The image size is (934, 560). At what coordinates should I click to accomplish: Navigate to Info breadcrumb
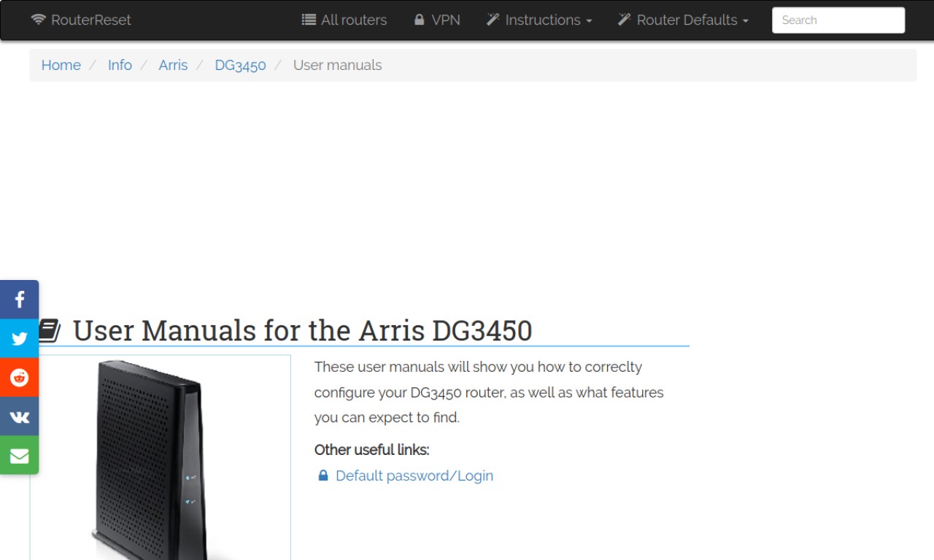tap(120, 65)
